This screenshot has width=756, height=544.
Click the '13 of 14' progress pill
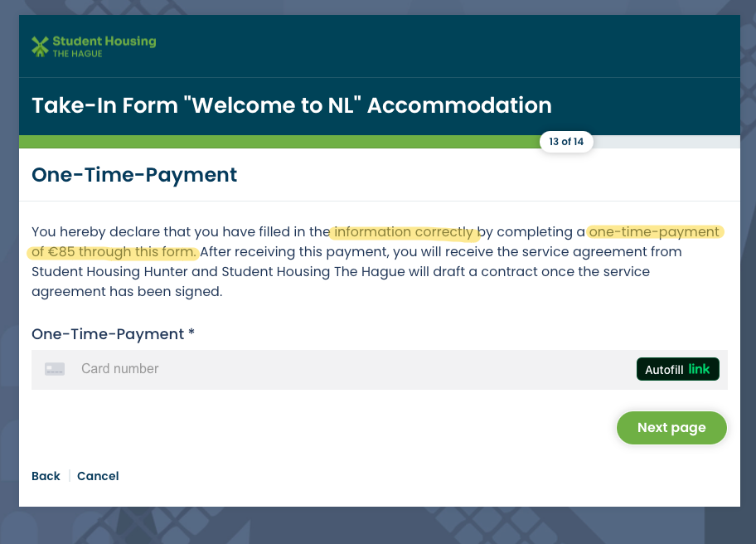tap(566, 141)
